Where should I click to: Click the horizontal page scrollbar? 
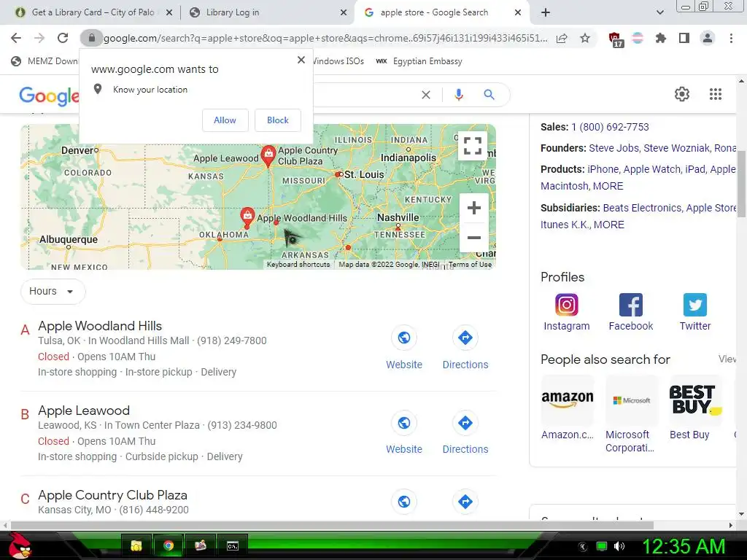332,525
